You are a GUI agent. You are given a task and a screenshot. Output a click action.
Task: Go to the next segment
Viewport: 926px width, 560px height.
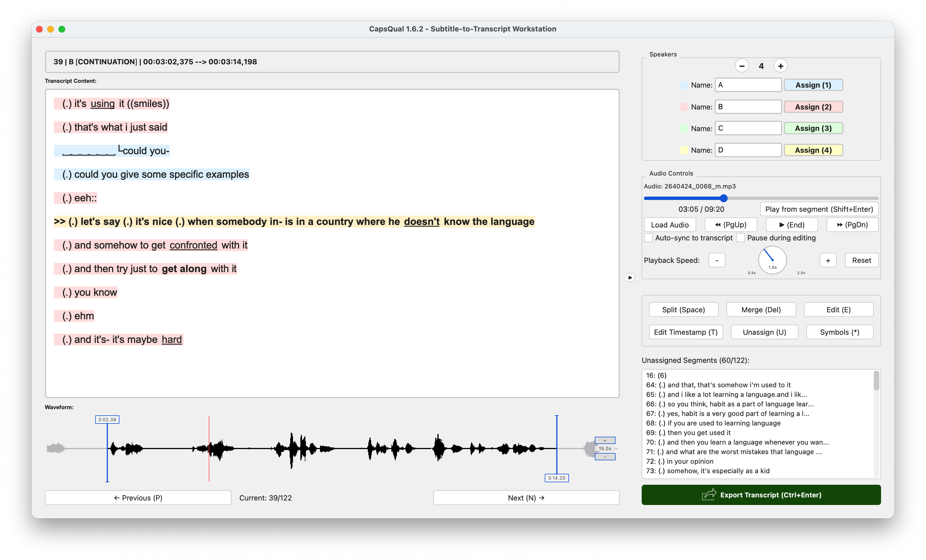(526, 498)
